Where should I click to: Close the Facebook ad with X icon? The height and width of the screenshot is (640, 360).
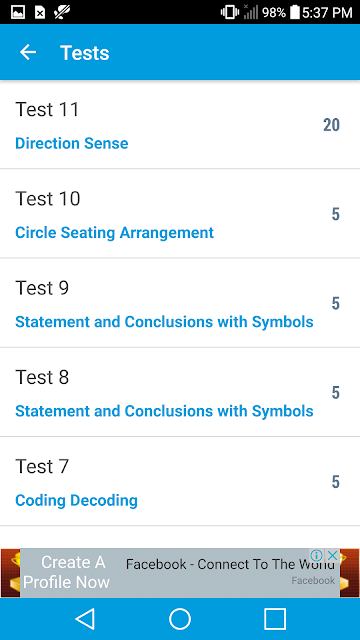click(x=333, y=556)
